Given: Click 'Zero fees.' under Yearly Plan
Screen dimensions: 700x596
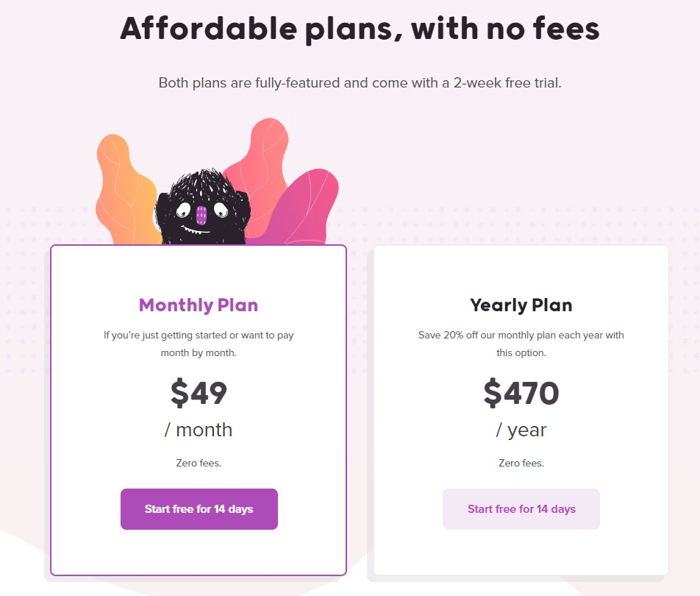Looking at the screenshot, I should 521,463.
